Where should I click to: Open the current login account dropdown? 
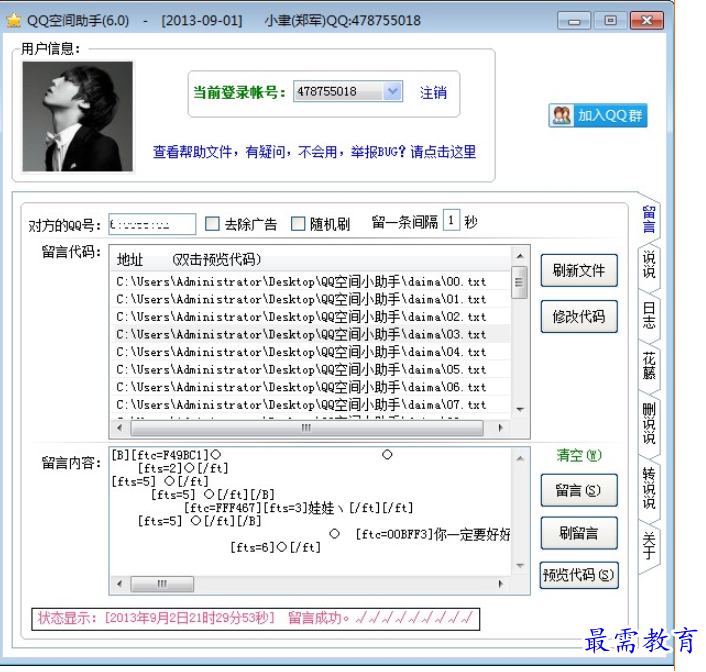[x=392, y=91]
